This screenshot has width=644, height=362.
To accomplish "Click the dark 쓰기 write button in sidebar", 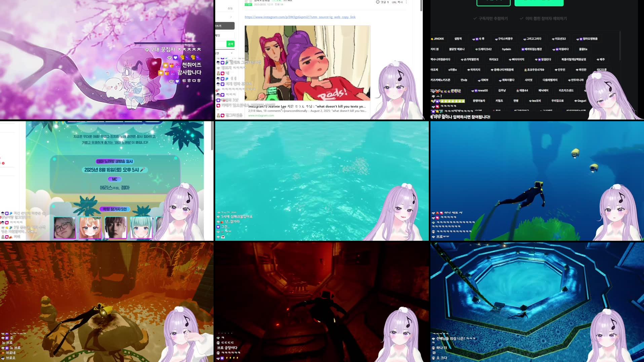I will click(x=225, y=26).
